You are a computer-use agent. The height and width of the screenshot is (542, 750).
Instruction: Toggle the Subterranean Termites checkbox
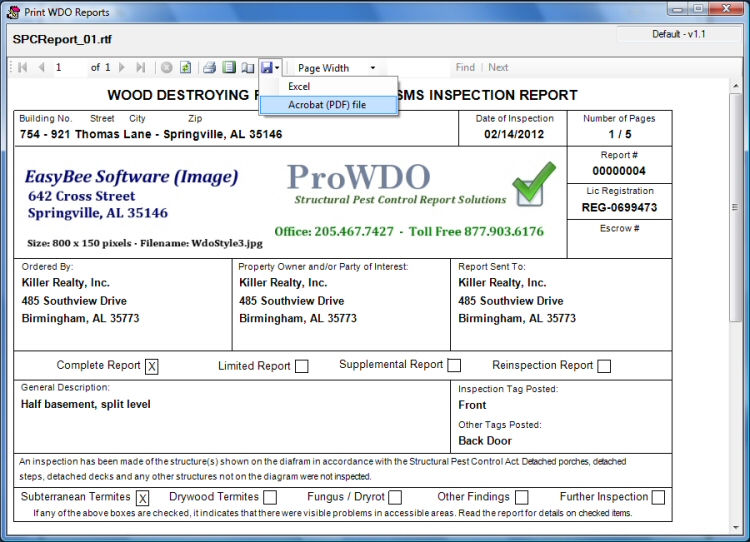pyautogui.click(x=142, y=498)
